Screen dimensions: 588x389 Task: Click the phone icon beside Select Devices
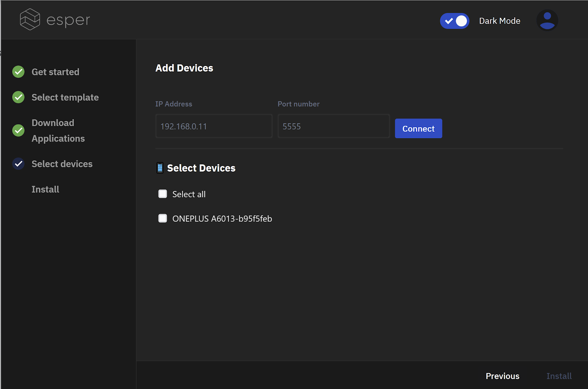coord(160,168)
